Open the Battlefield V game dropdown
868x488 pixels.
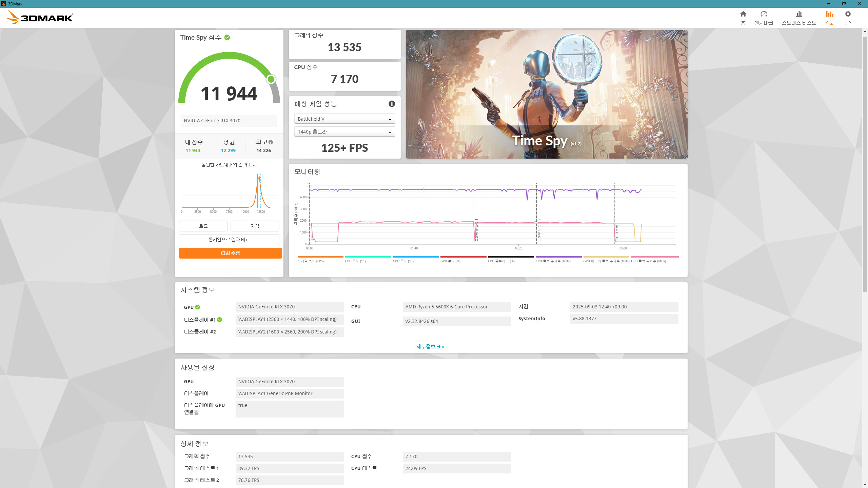344,119
